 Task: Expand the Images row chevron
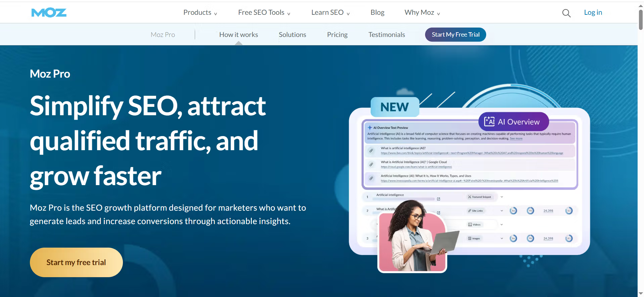502,238
